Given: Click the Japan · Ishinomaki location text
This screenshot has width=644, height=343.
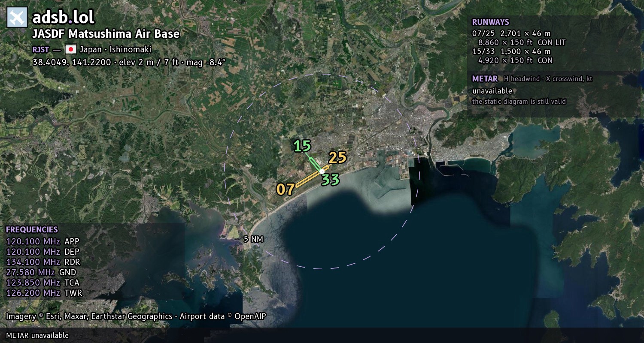Looking at the screenshot, I should [x=115, y=49].
